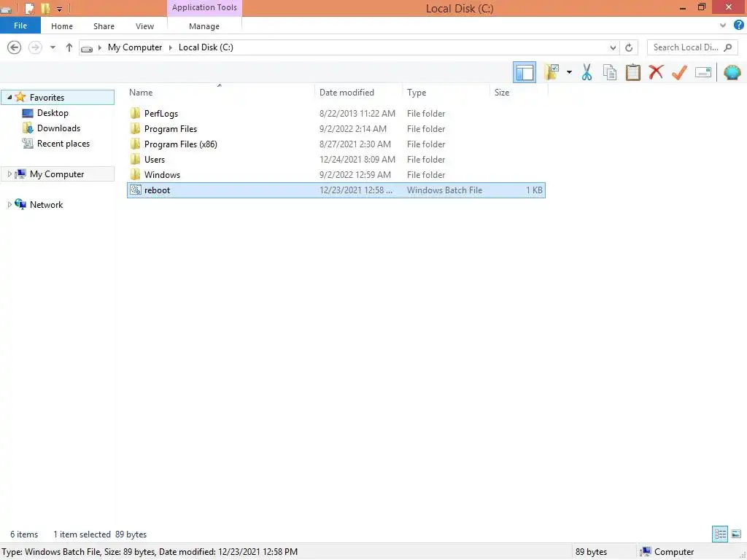Switch to the View ribbon tab
This screenshot has width=747, height=560.
click(x=144, y=26)
